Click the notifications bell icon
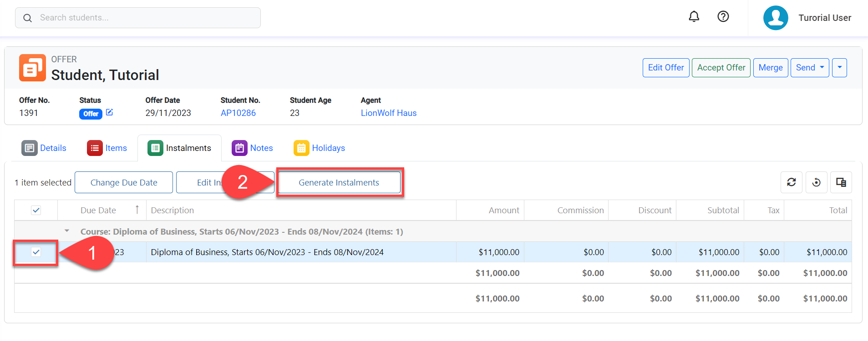The width and height of the screenshot is (868, 341). [694, 17]
